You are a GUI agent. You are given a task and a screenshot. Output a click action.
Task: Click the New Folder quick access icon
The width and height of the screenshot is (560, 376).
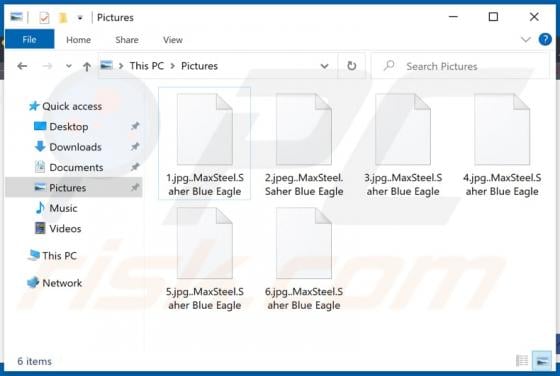pyautogui.click(x=63, y=17)
